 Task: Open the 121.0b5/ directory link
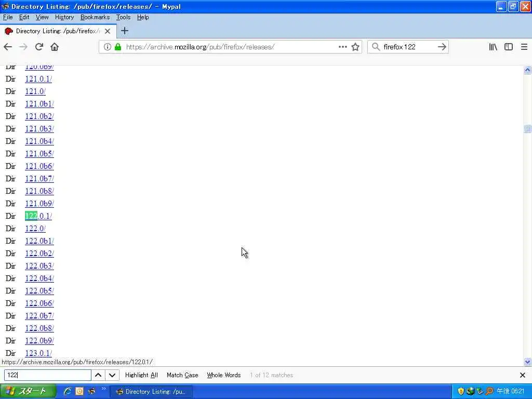click(x=39, y=154)
